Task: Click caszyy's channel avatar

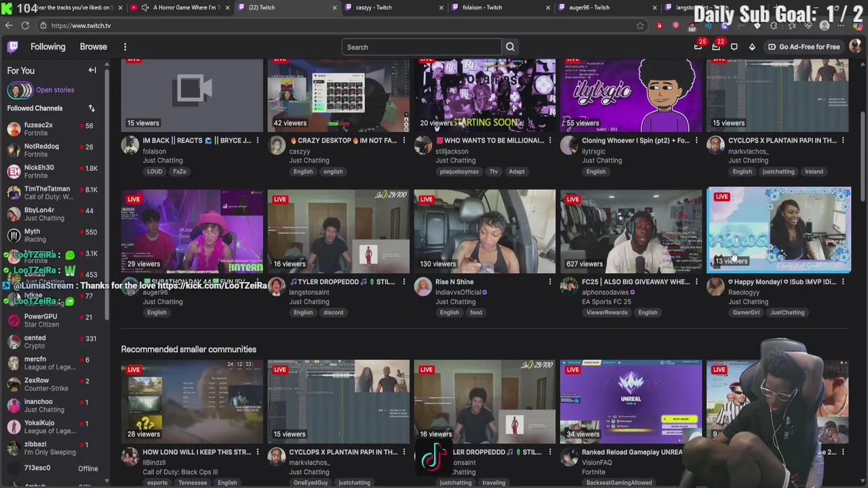Action: 277,146
